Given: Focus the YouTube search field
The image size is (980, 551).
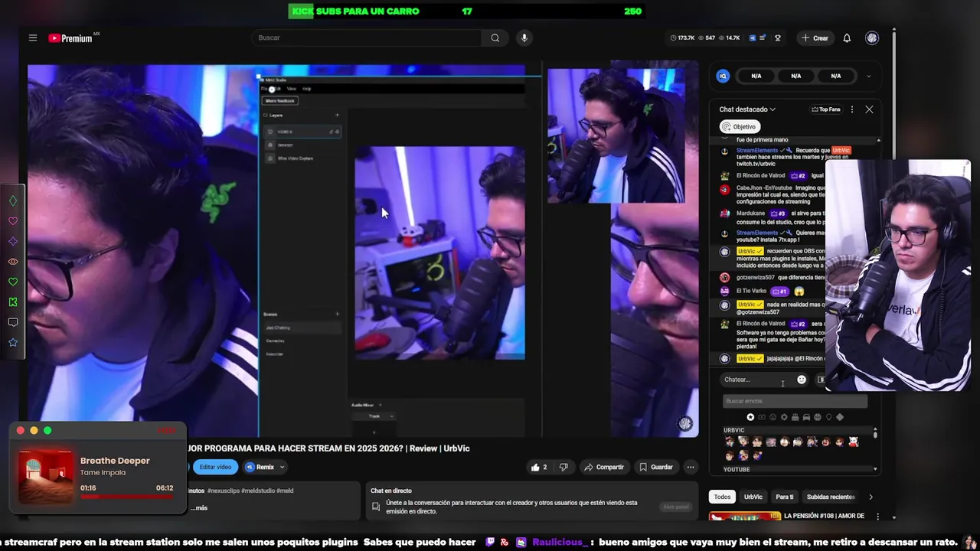Looking at the screenshot, I should pos(366,37).
